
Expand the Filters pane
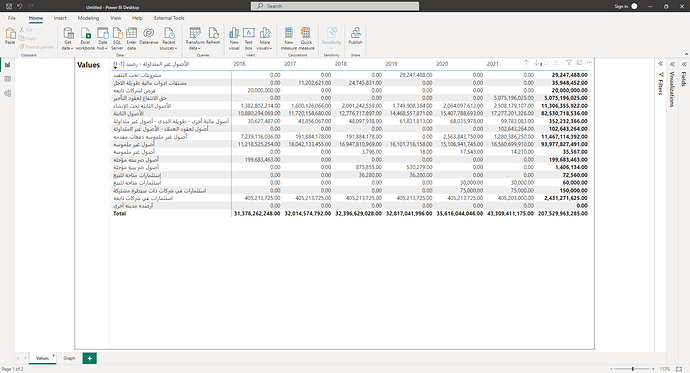click(661, 64)
